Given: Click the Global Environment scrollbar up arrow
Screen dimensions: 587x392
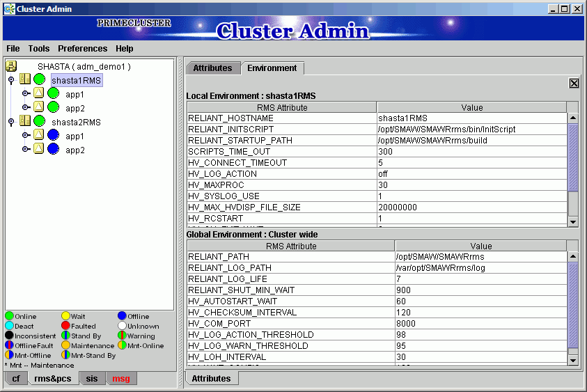Looking at the screenshot, I should [x=573, y=256].
